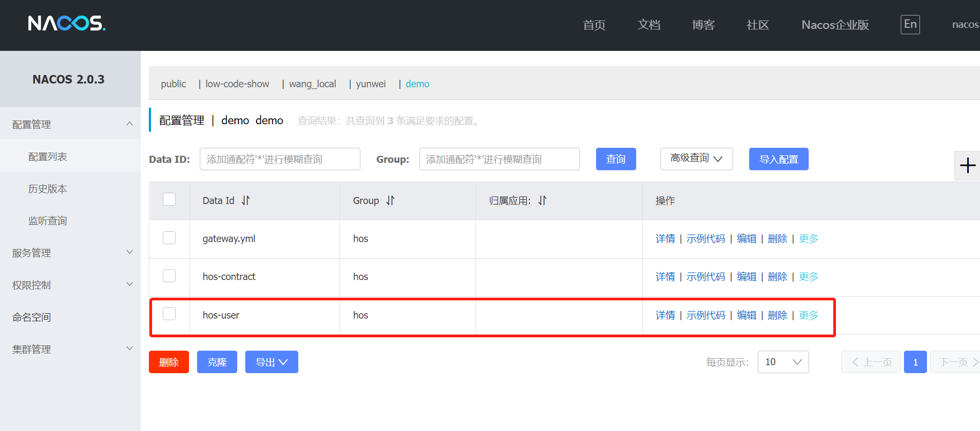Image resolution: width=980 pixels, height=431 pixels.
Task: Open 示例代码 for gateway.yml
Action: click(x=706, y=239)
